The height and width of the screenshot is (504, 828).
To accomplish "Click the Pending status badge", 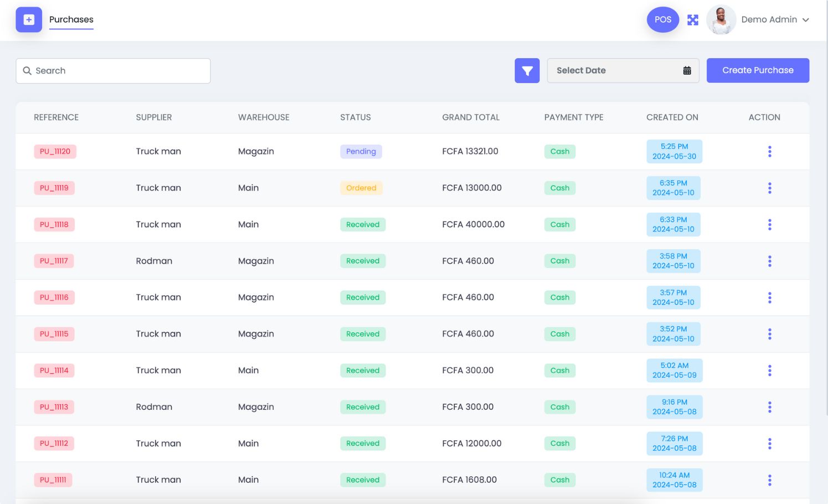I will coord(361,151).
